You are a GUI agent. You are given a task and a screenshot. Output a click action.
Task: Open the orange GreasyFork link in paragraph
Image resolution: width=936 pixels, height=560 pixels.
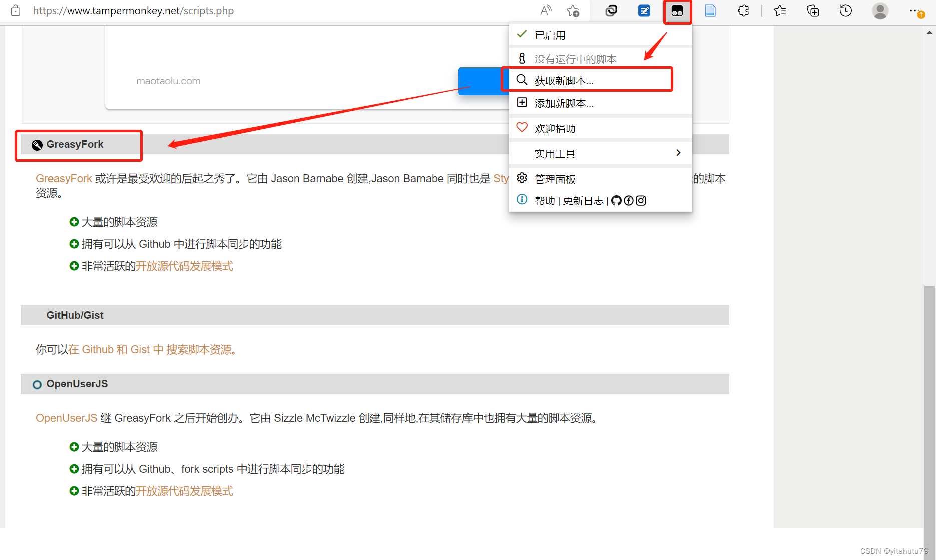[x=64, y=179]
